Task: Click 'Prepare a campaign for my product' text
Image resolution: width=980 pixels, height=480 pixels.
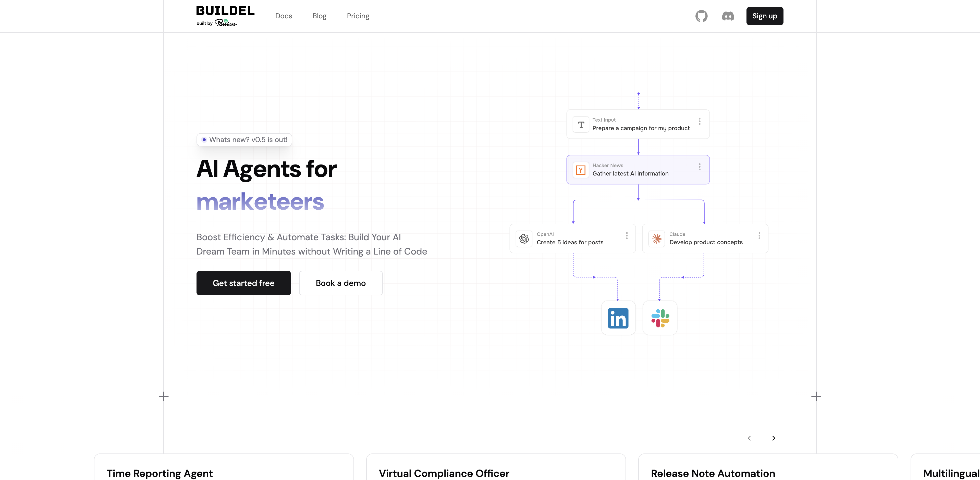Action: coord(641,128)
